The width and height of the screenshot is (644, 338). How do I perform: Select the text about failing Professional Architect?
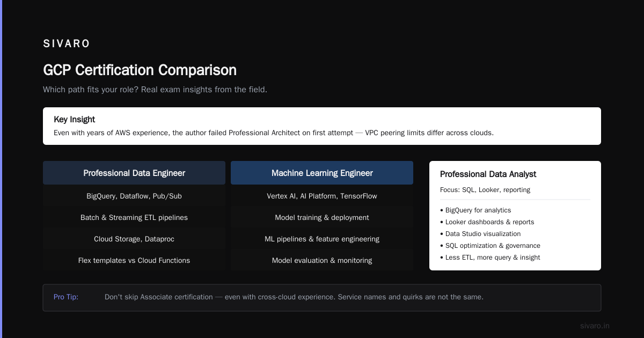(x=274, y=133)
